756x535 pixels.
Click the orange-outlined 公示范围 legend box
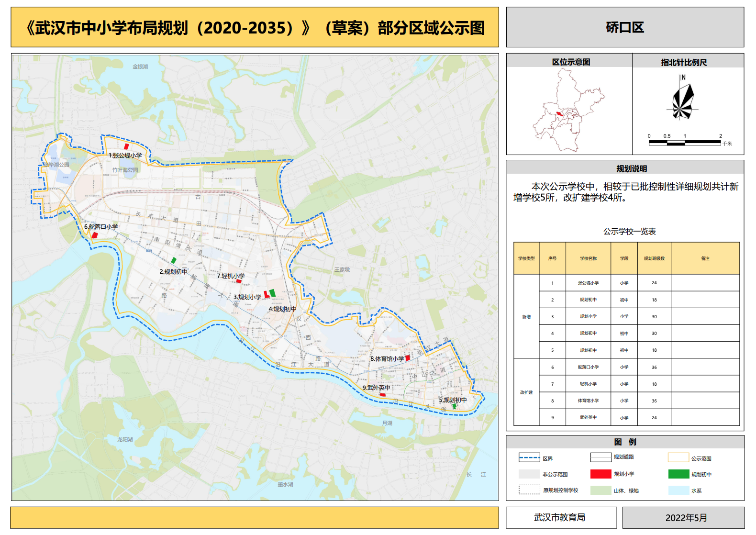tap(678, 458)
